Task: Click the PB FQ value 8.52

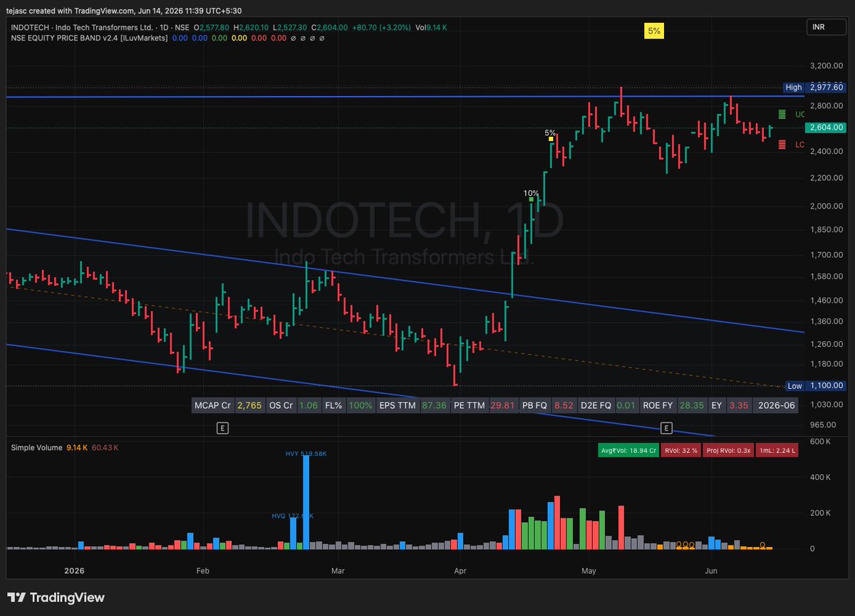Action: tap(564, 405)
